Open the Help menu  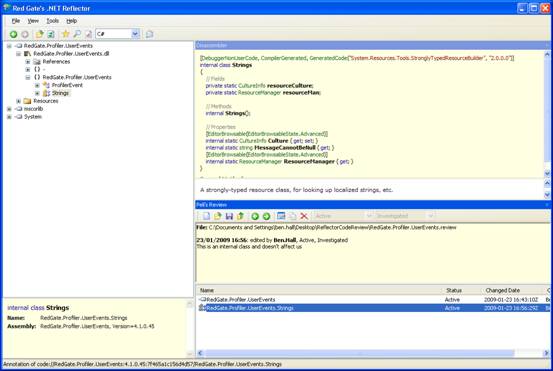pyautogui.click(x=72, y=21)
